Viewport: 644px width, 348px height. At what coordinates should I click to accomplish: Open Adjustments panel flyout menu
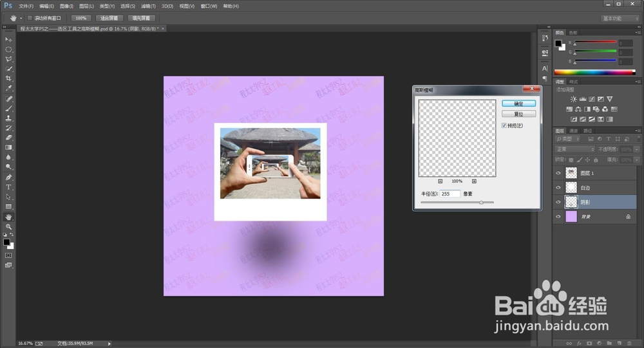(x=638, y=82)
